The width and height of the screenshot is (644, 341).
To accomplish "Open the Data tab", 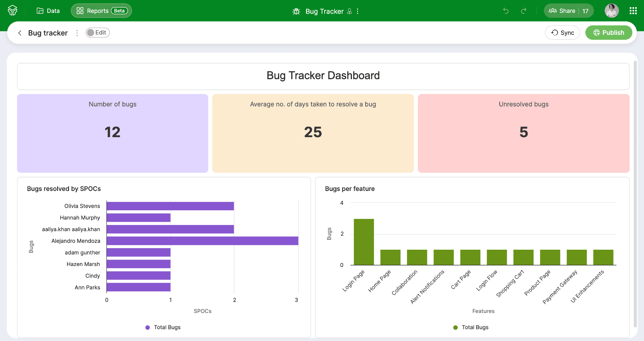I will coord(48,11).
